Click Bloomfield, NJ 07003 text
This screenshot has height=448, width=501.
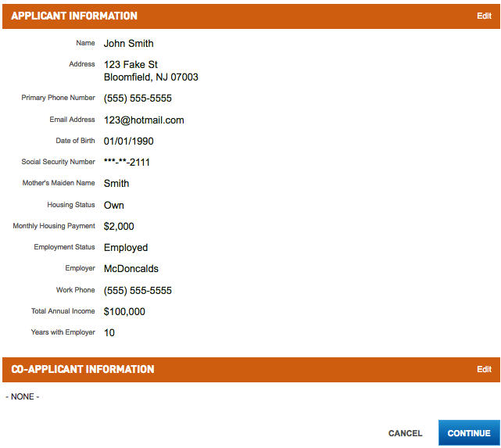pyautogui.click(x=151, y=77)
